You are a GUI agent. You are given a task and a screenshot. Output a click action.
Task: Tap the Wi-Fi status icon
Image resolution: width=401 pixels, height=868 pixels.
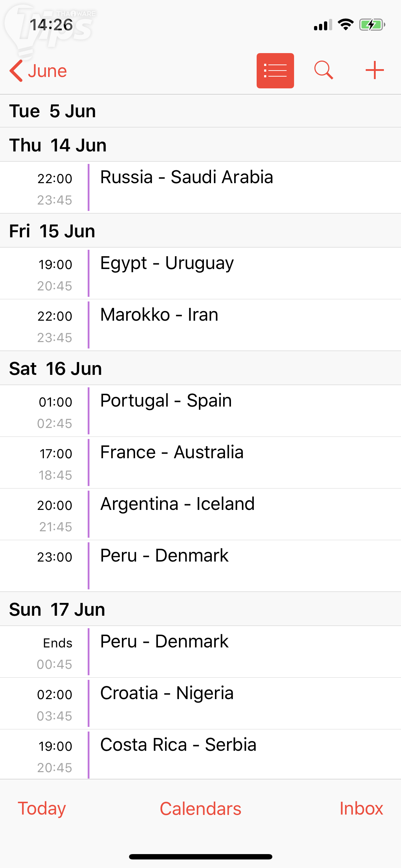[x=345, y=25]
